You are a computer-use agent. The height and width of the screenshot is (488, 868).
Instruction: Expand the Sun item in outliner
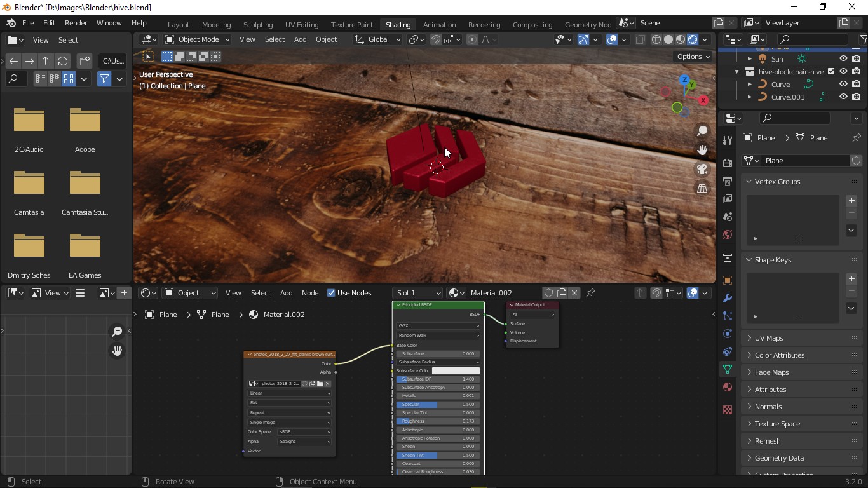(749, 58)
